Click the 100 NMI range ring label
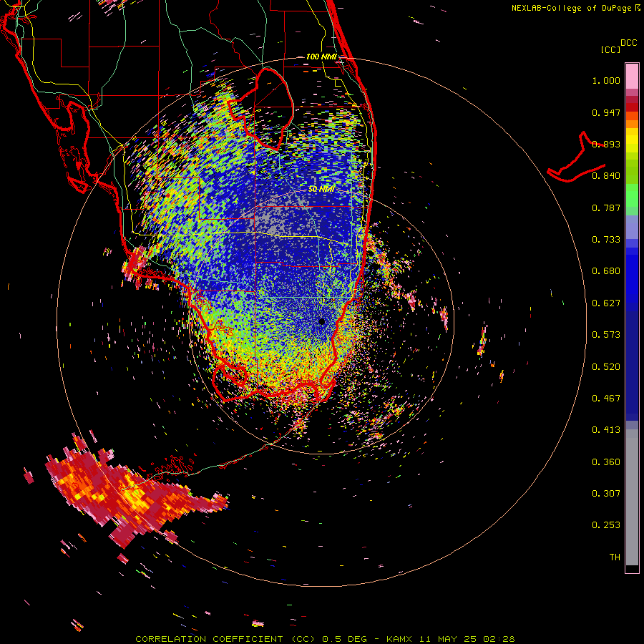Viewport: 644px width, 644px height. pos(321,57)
